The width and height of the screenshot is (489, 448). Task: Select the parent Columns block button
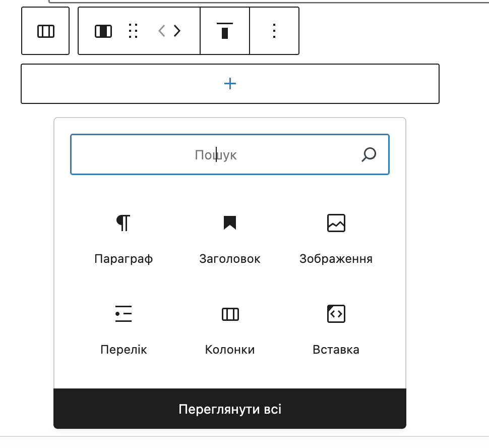45,31
